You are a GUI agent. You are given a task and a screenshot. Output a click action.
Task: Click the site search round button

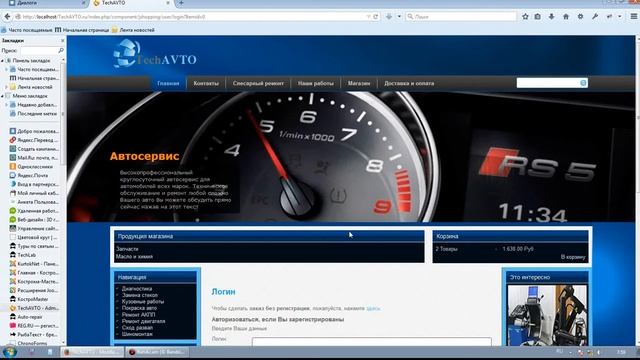583,83
